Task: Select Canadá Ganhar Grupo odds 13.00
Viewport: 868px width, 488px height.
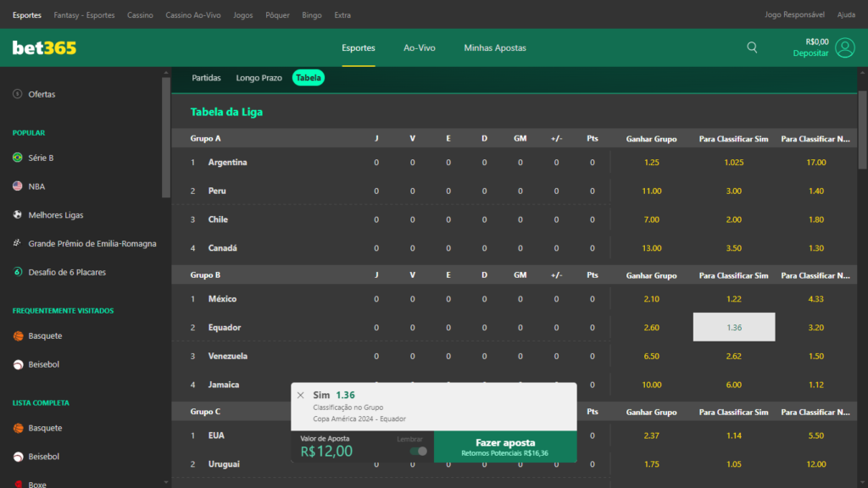Action: click(652, 248)
